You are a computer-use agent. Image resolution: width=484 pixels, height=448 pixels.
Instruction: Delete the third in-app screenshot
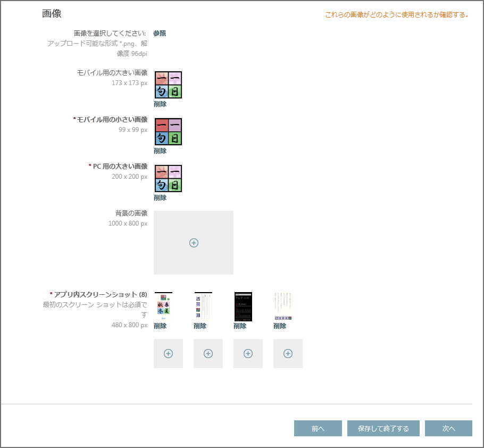pyautogui.click(x=239, y=326)
